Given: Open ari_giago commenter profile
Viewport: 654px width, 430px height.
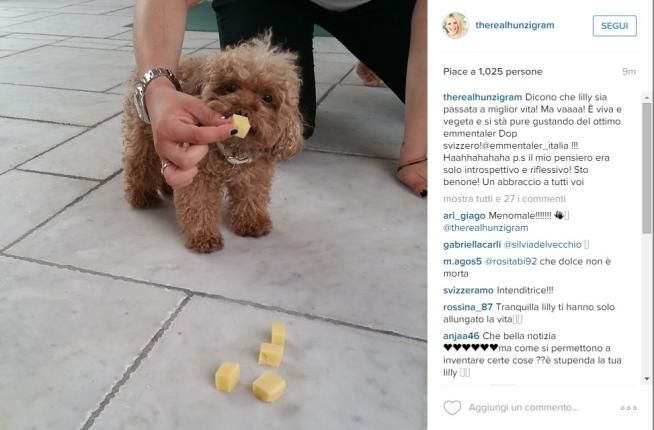Looking at the screenshot, I should click(464, 216).
